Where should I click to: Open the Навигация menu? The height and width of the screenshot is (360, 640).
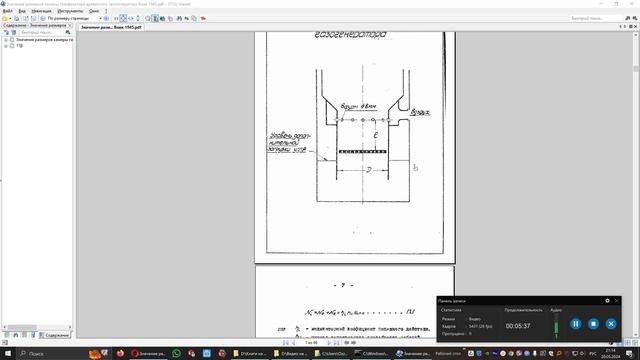point(41,11)
